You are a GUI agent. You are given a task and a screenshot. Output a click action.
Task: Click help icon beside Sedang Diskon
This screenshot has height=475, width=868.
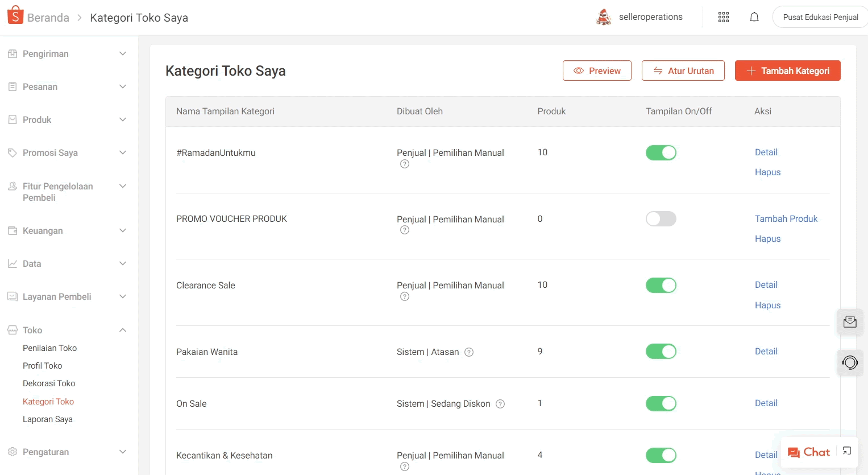click(500, 404)
